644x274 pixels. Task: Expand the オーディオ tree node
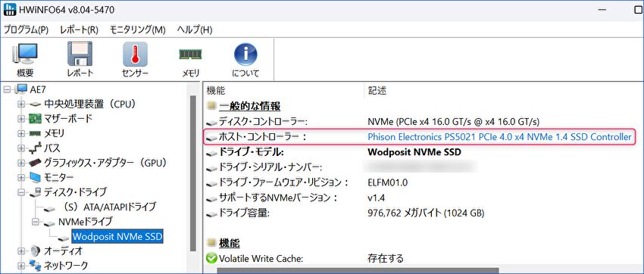click(x=21, y=251)
